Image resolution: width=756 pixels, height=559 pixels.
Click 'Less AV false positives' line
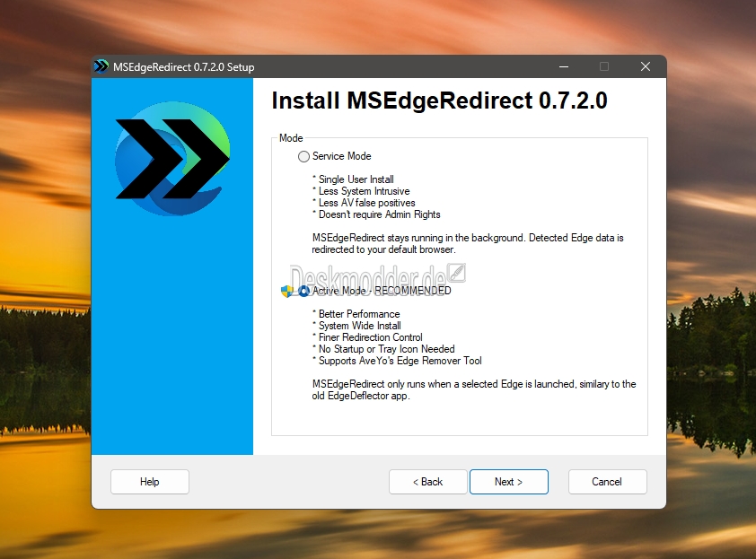click(366, 203)
